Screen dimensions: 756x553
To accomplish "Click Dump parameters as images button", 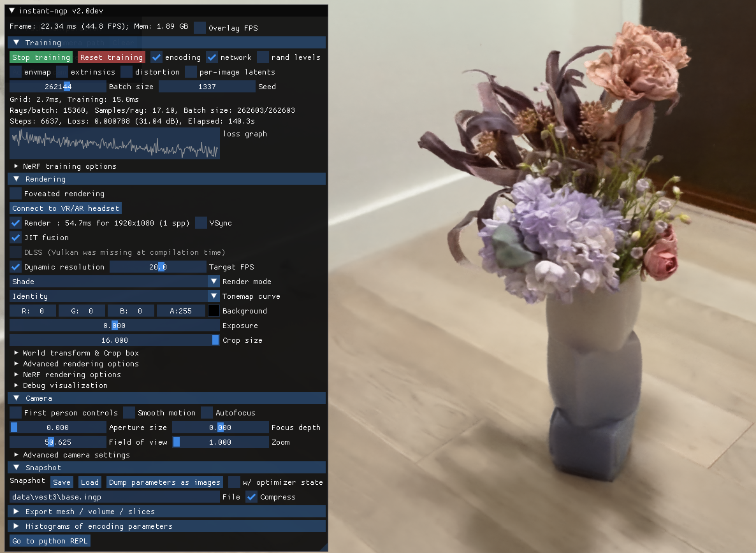I will coord(164,482).
